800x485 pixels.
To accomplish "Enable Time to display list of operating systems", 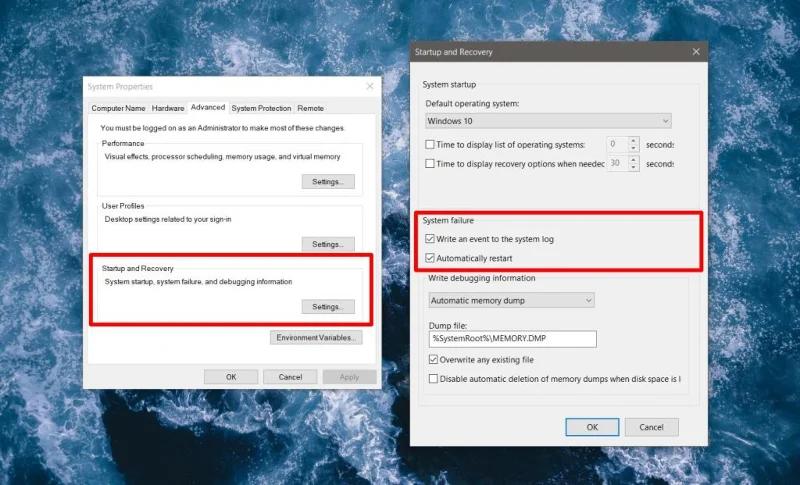I will [430, 145].
